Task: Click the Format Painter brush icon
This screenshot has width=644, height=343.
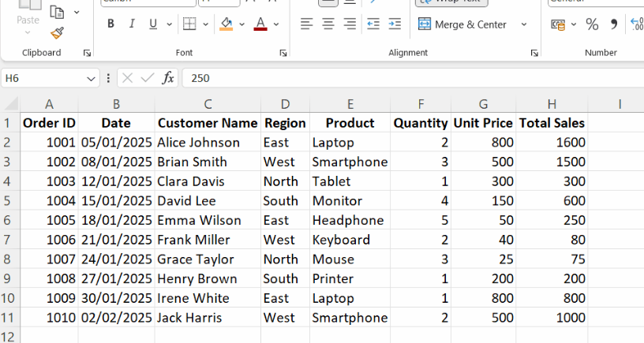Action: [57, 33]
